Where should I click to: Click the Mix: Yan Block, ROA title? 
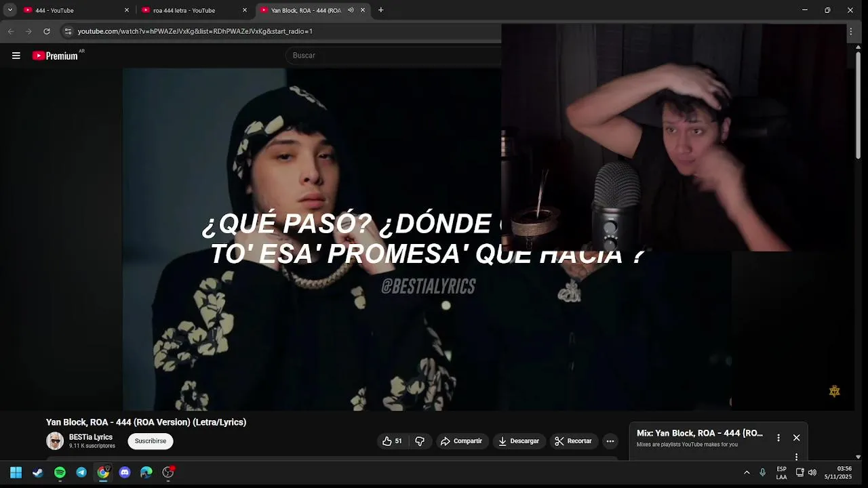[x=700, y=433]
